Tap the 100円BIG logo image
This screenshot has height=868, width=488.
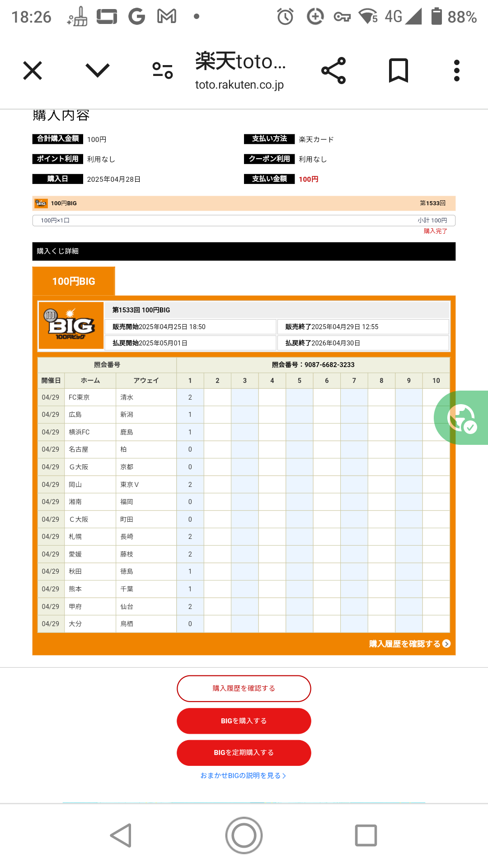click(x=71, y=325)
